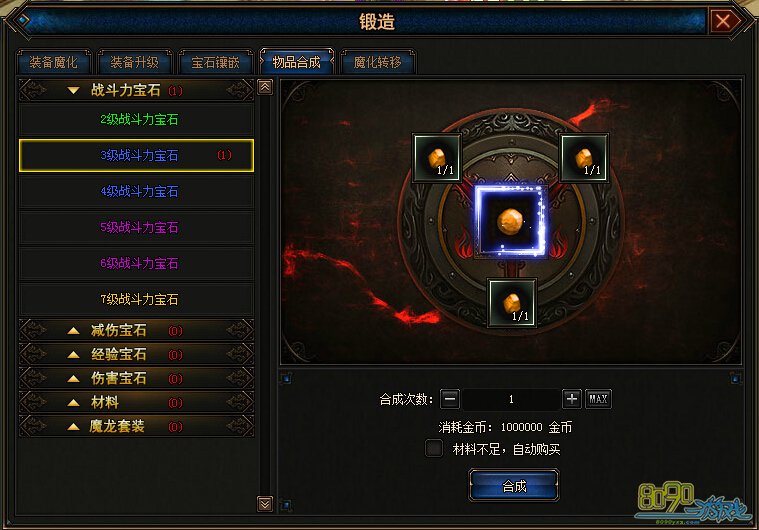Open the 宝石镶嵌 tab
Screen dimensions: 759x530
point(215,62)
